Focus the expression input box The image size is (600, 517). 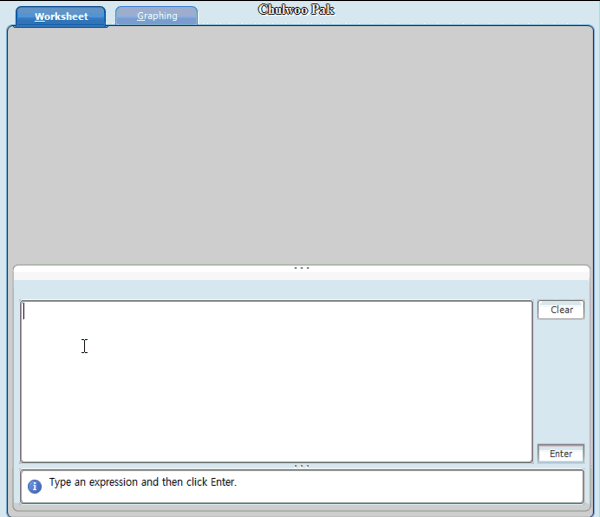click(x=276, y=382)
